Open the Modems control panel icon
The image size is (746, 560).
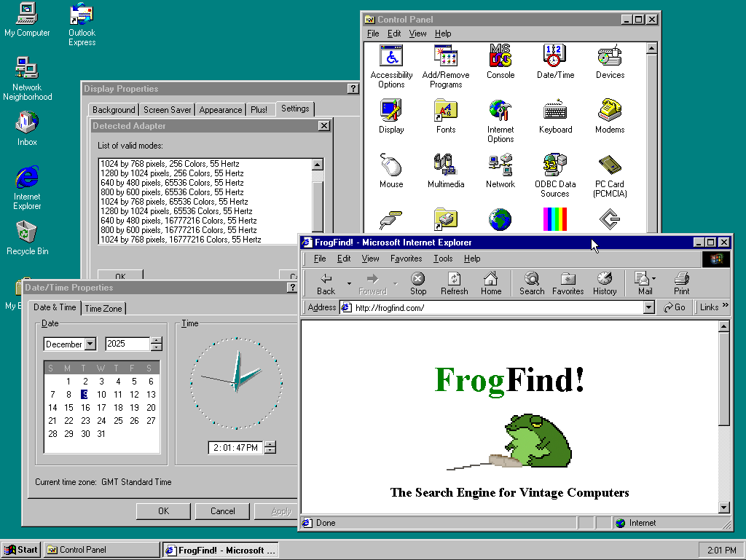coord(610,111)
